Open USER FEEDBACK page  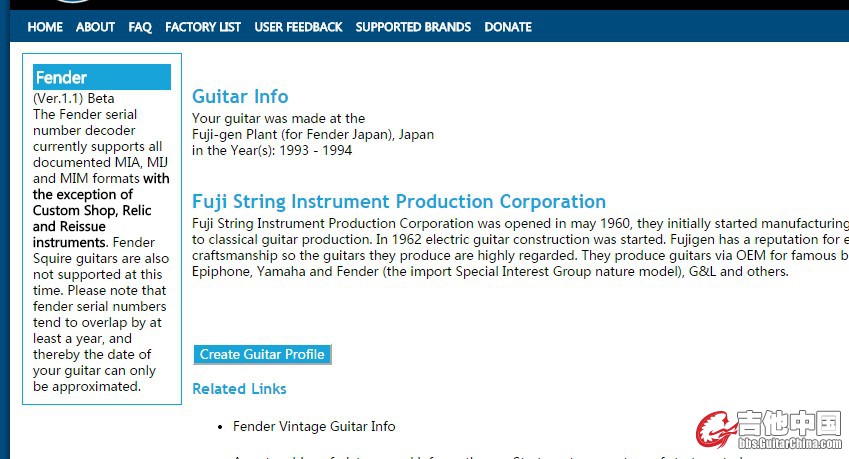(298, 27)
